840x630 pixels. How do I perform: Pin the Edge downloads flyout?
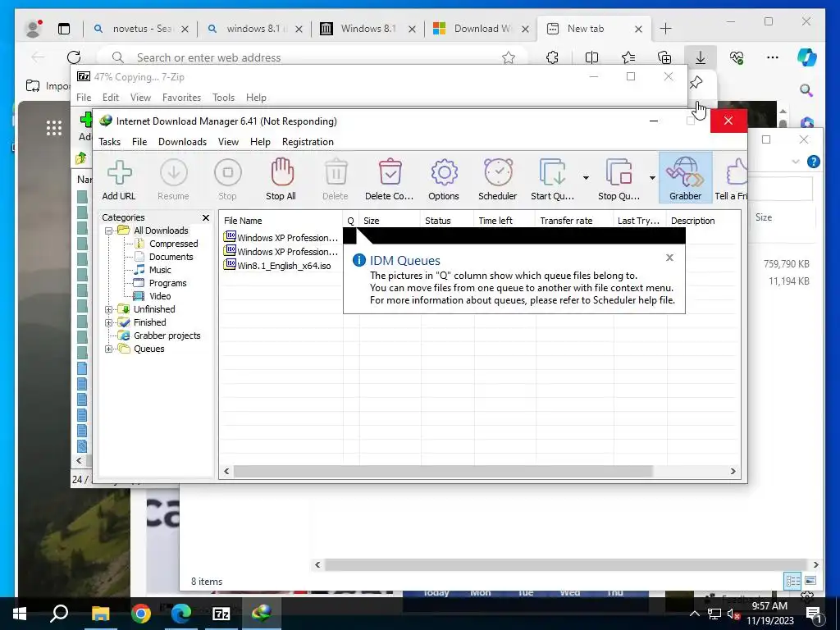pos(696,83)
